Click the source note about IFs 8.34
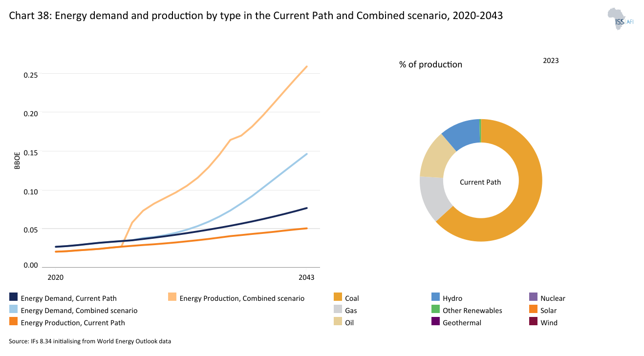This screenshot has width=644, height=356. [x=90, y=341]
